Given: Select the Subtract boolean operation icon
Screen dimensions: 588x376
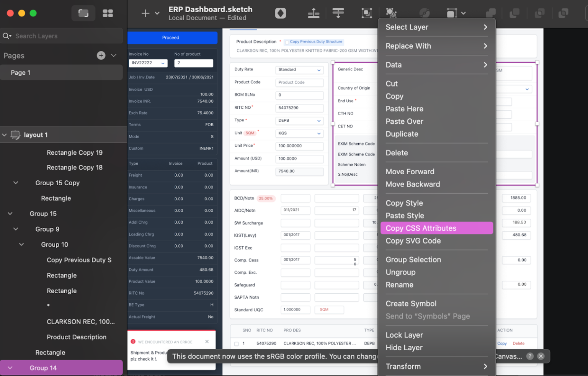Looking at the screenshot, I should [514, 13].
